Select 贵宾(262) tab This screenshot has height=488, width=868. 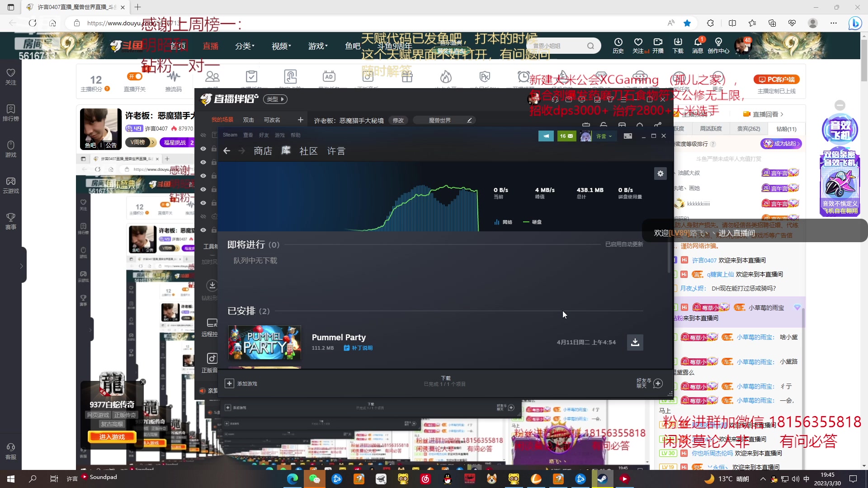click(x=748, y=129)
